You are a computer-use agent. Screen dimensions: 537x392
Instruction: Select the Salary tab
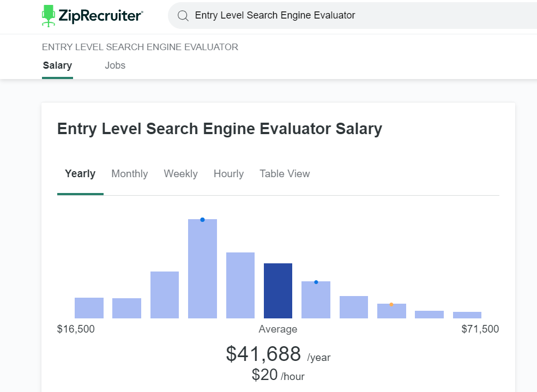57,65
